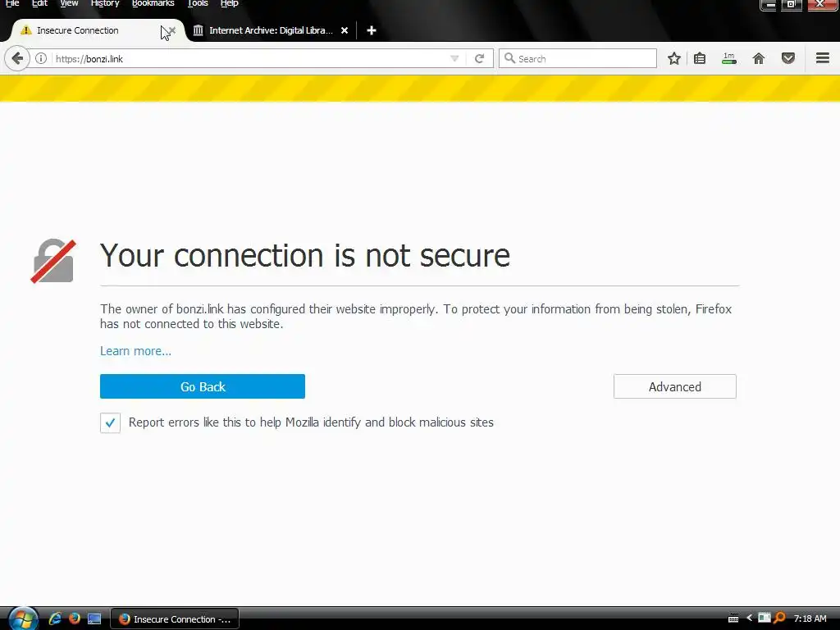Click the orange magnifier tray icon
Screen dimensions: 840x630
779,619
